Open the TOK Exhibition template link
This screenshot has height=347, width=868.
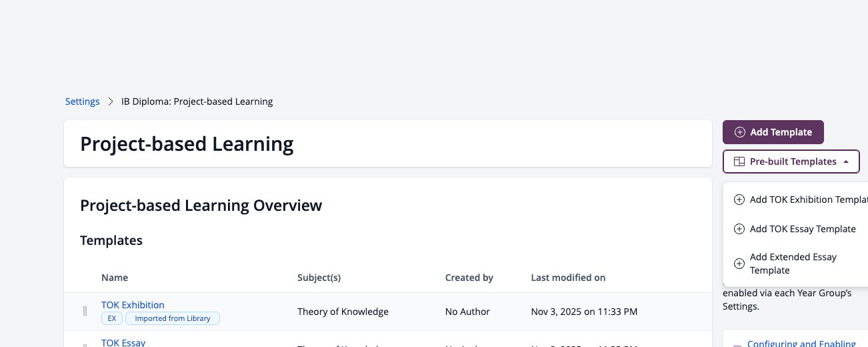(133, 305)
